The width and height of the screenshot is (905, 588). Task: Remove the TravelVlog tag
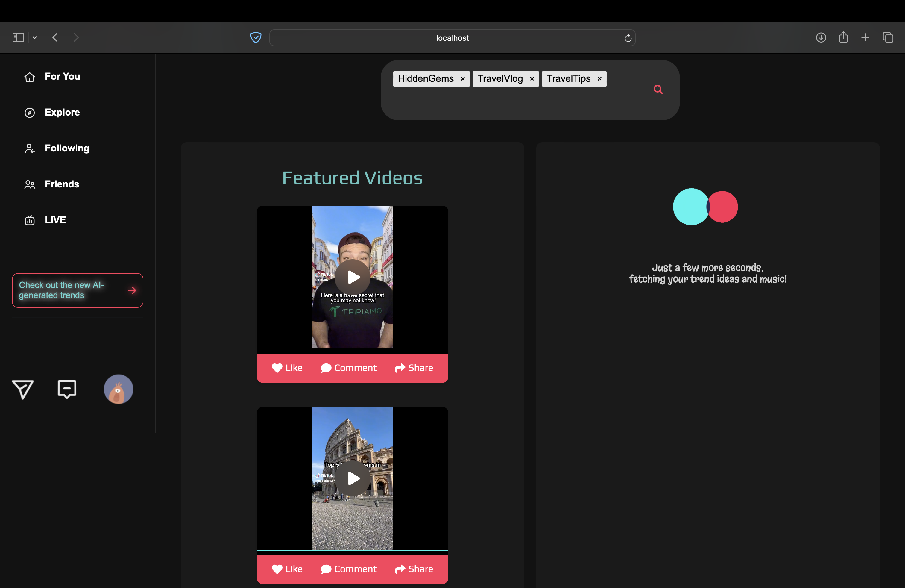click(532, 79)
